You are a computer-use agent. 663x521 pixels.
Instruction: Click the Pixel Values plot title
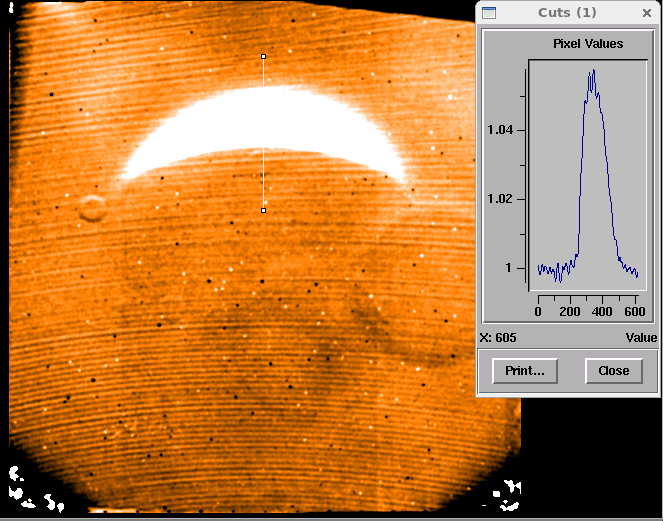(588, 44)
